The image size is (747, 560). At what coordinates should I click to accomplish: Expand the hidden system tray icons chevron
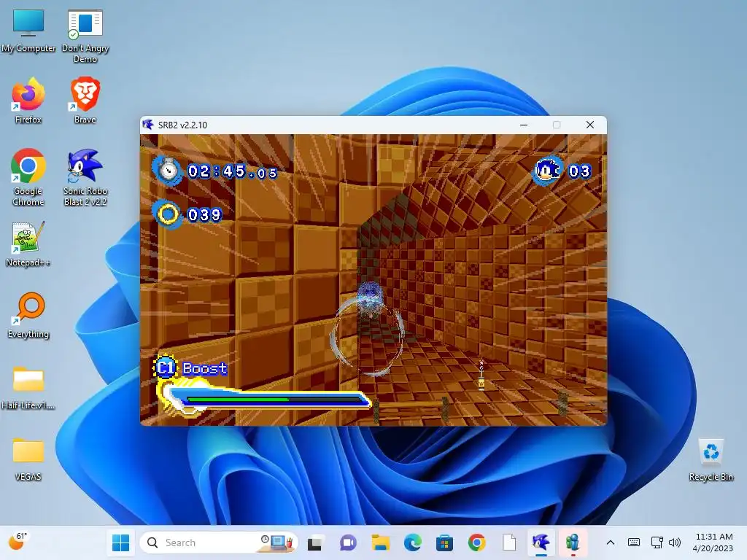coord(611,542)
